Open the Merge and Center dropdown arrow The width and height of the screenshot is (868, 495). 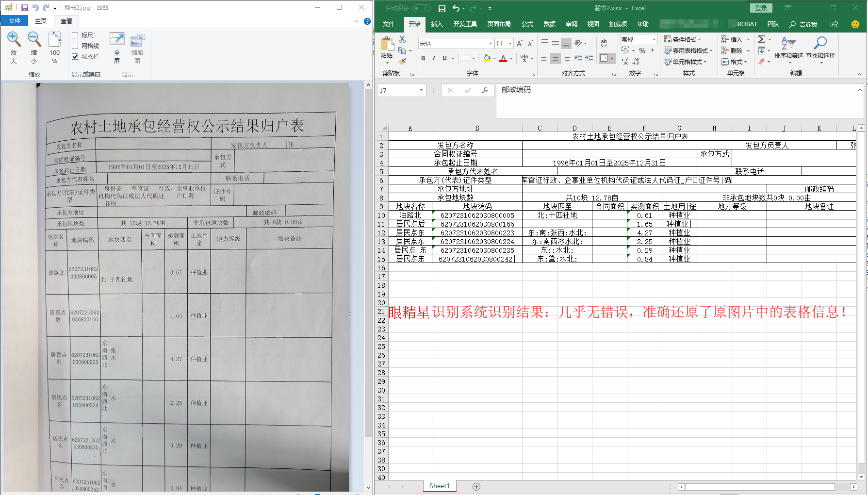612,58
